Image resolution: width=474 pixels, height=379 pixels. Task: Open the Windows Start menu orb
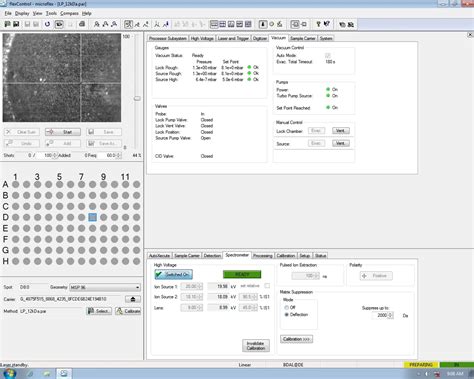[x=9, y=373]
